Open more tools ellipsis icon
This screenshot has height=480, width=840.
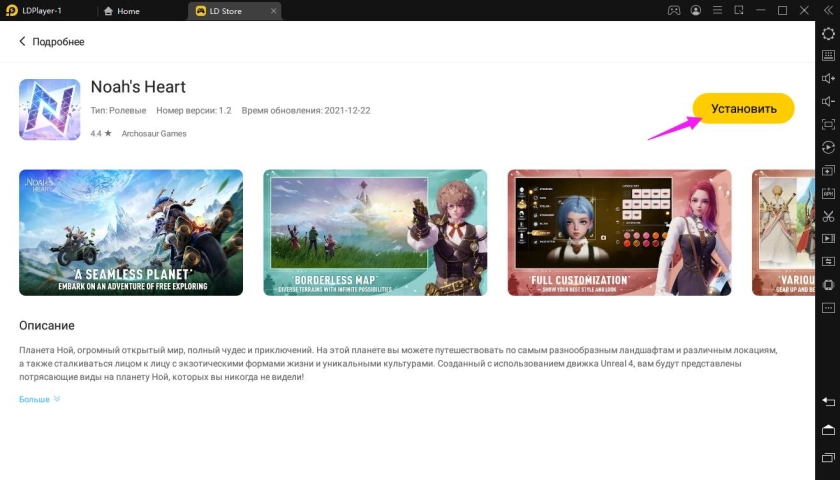(x=828, y=308)
